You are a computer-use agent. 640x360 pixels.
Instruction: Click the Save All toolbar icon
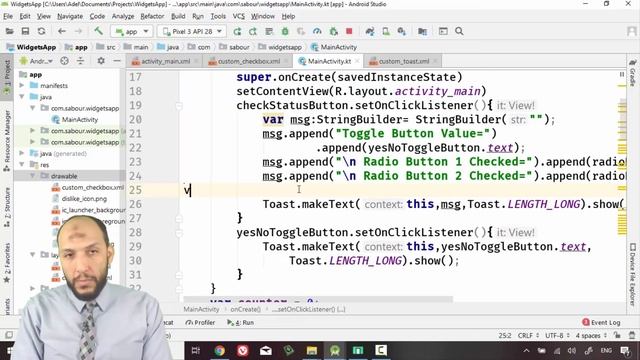25,31
